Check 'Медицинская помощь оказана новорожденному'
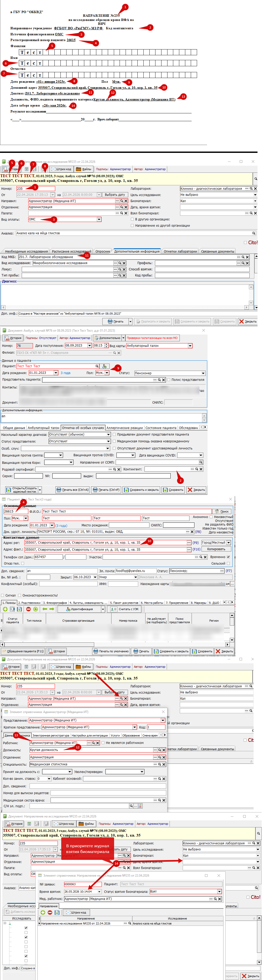 coord(114,441)
